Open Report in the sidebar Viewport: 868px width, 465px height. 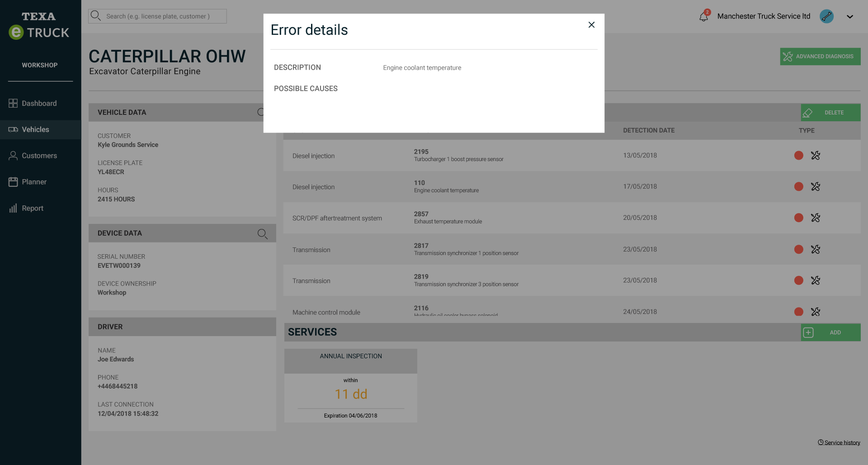[x=40, y=208]
